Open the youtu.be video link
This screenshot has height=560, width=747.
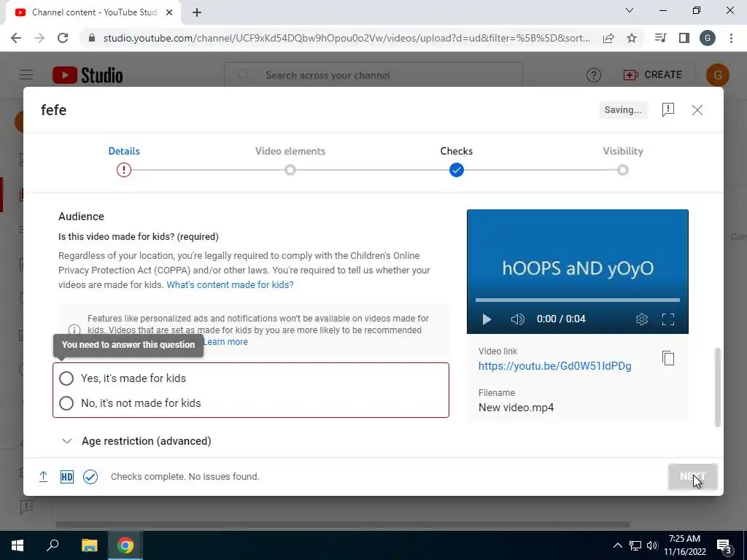[554, 366]
